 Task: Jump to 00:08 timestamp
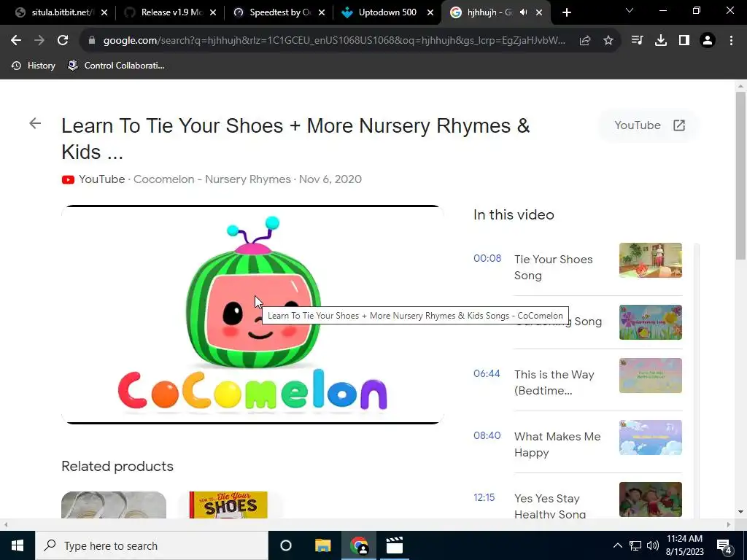[487, 259]
